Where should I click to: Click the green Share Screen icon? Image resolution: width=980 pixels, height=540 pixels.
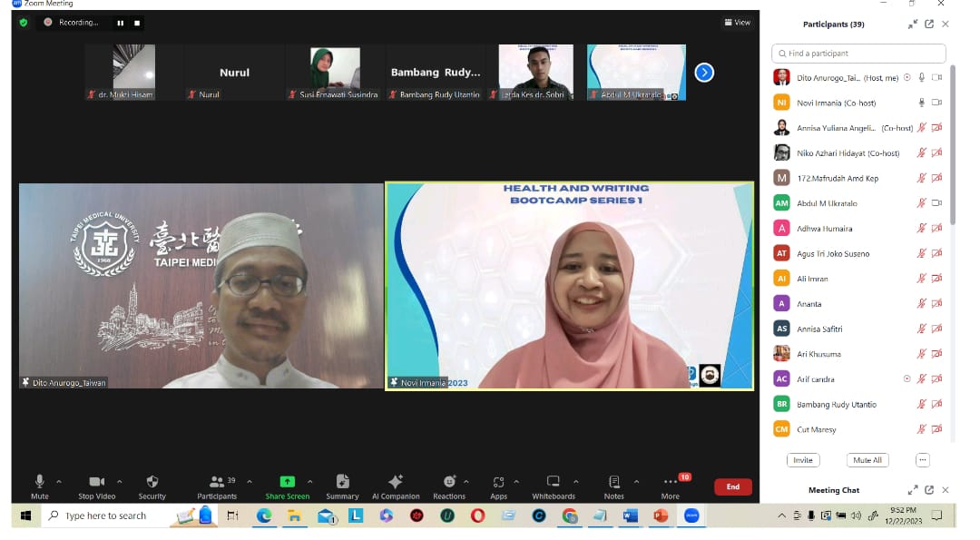(287, 482)
